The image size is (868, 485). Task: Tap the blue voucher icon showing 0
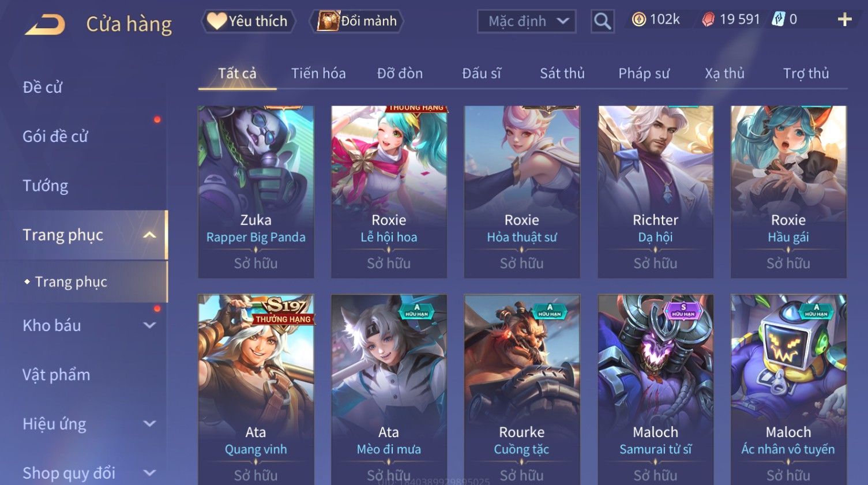click(779, 20)
